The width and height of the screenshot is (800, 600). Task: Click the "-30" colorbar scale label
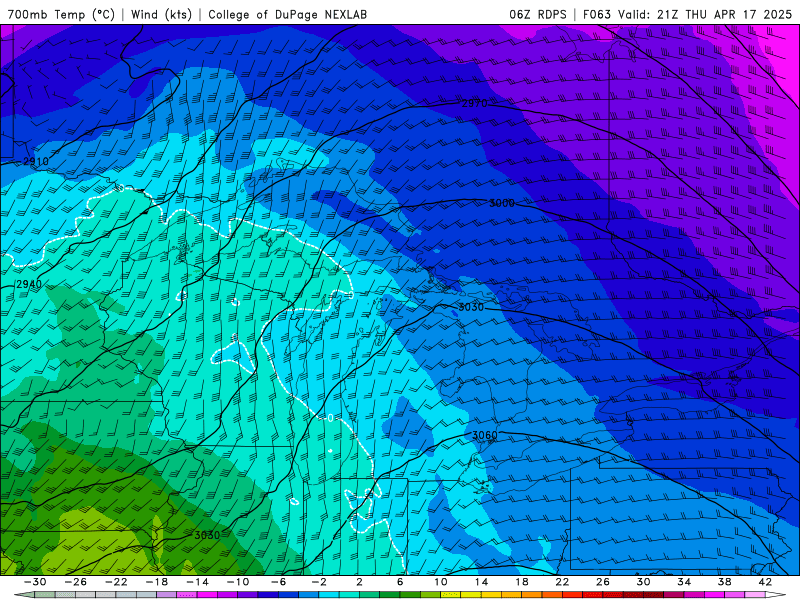pos(35,582)
